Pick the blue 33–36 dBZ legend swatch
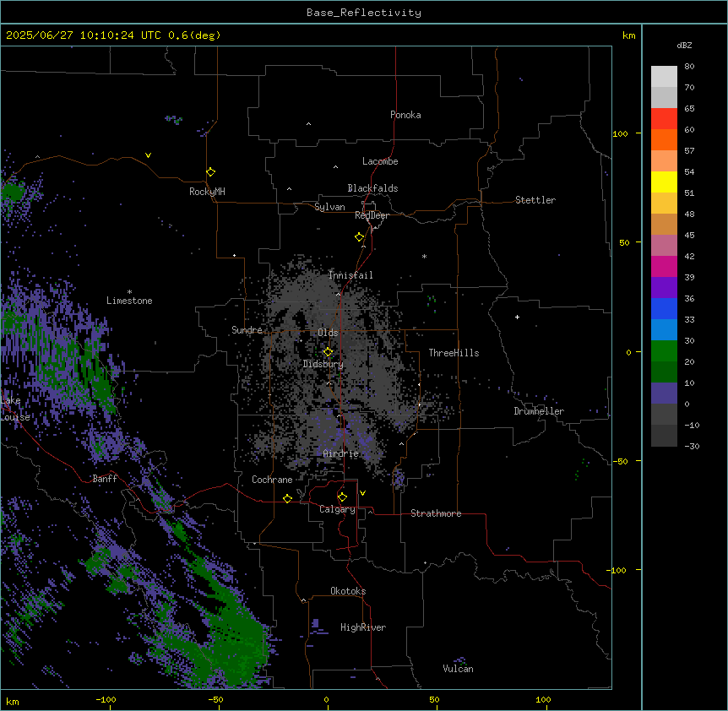This screenshot has height=711, width=728. click(x=664, y=308)
